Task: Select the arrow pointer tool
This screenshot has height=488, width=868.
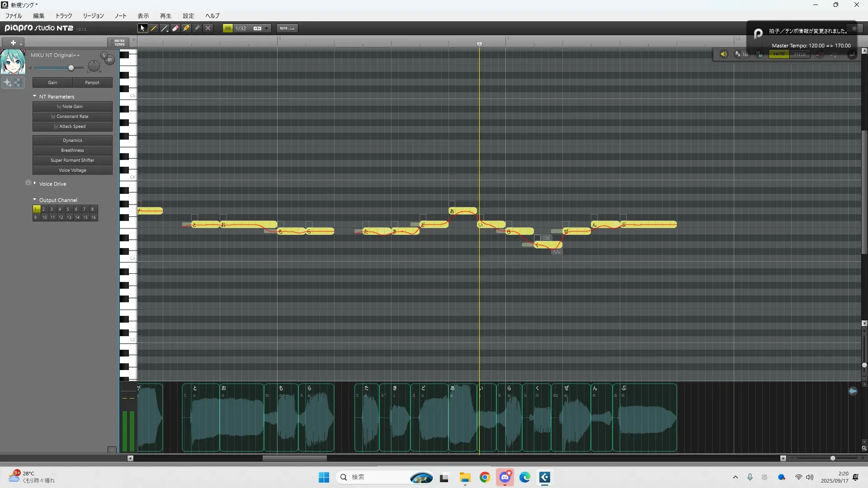Action: [142, 28]
